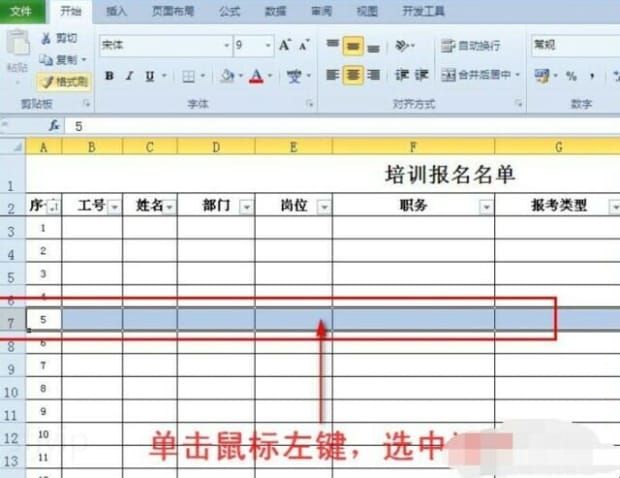Align text right
Screen dimensions: 620x478
[373, 75]
